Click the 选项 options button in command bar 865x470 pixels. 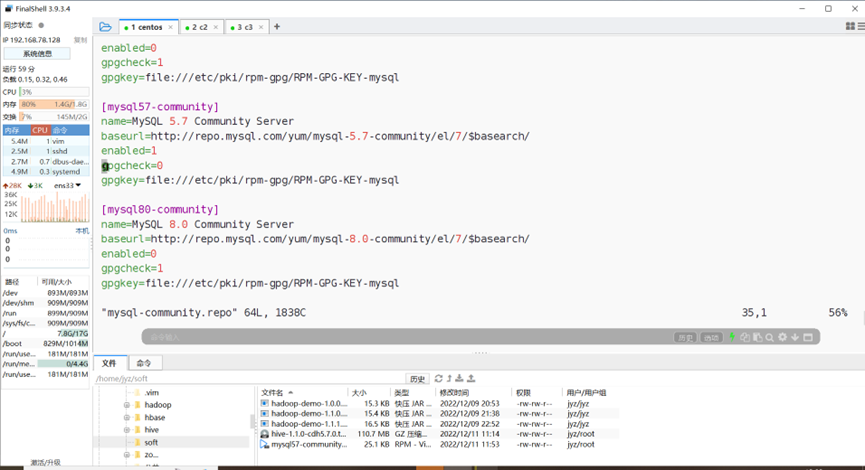click(x=711, y=337)
